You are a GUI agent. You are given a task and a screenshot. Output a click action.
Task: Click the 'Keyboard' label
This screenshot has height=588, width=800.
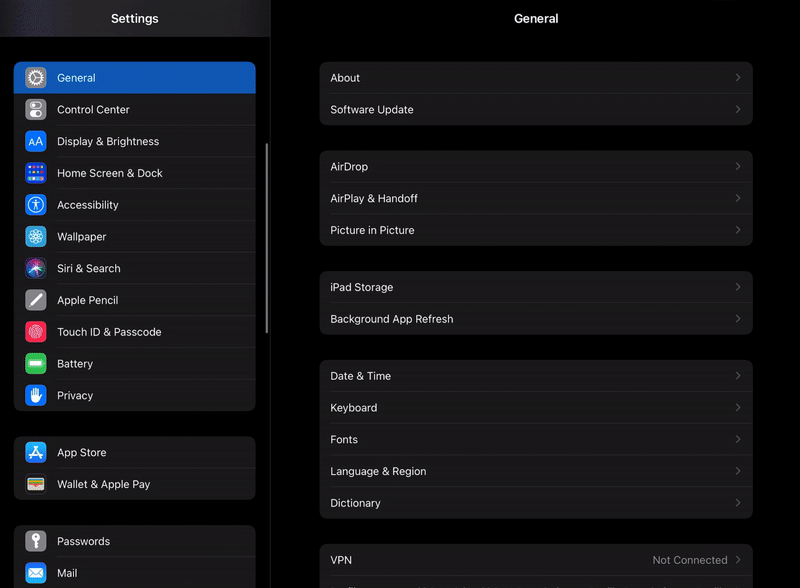pyautogui.click(x=354, y=407)
